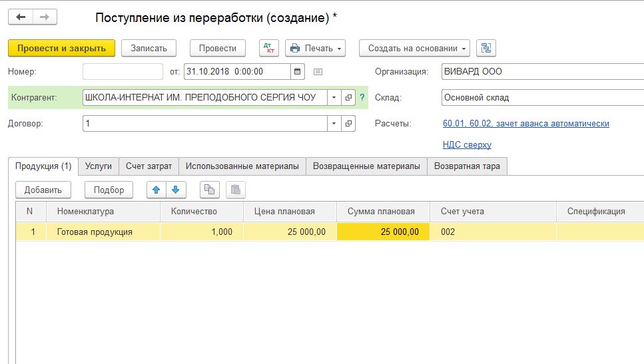Click Провести и закрыть button
Screen dimensions: 644x364
[62, 48]
